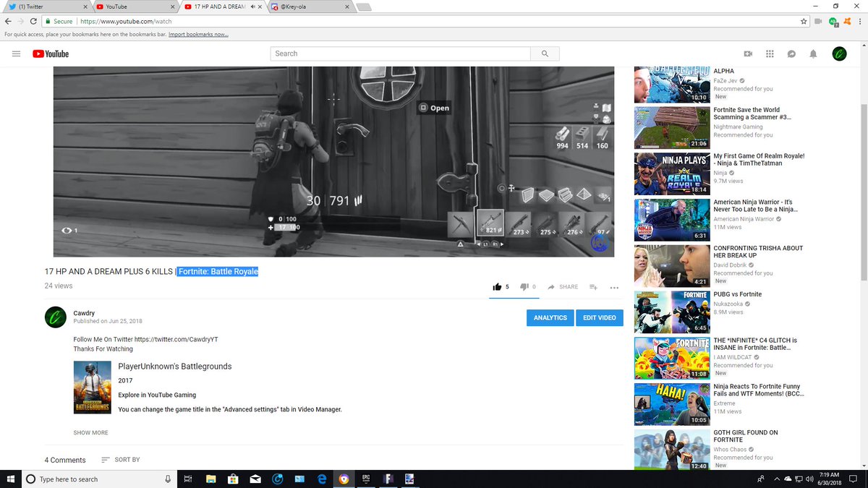
Task: Open the Epic Games launcher taskbar icon
Action: (366, 479)
